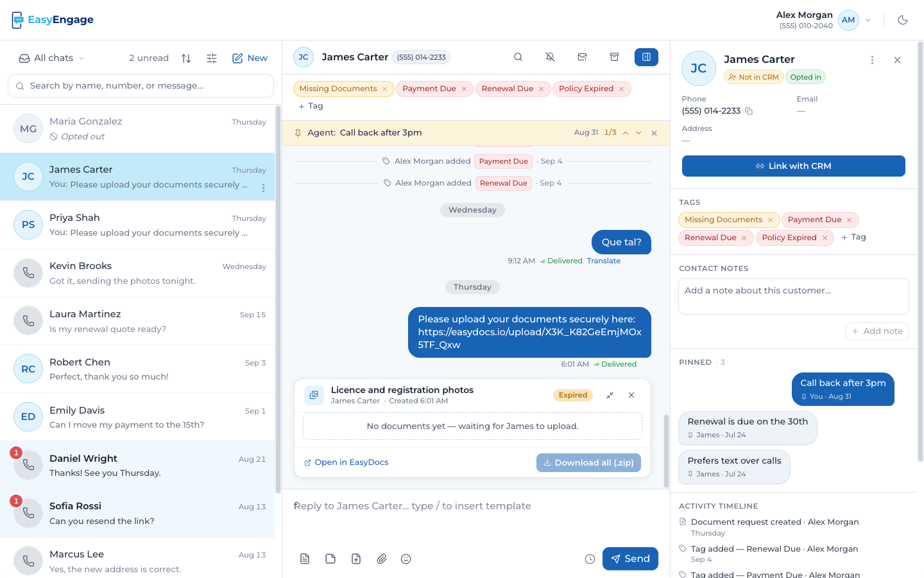Open the emoji picker
The width and height of the screenshot is (924, 578).
(x=406, y=559)
